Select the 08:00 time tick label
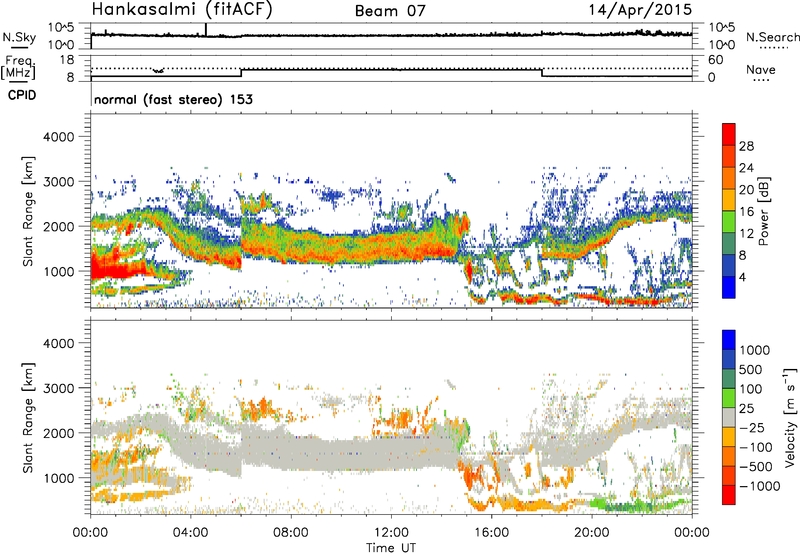The image size is (800, 554). click(x=291, y=533)
